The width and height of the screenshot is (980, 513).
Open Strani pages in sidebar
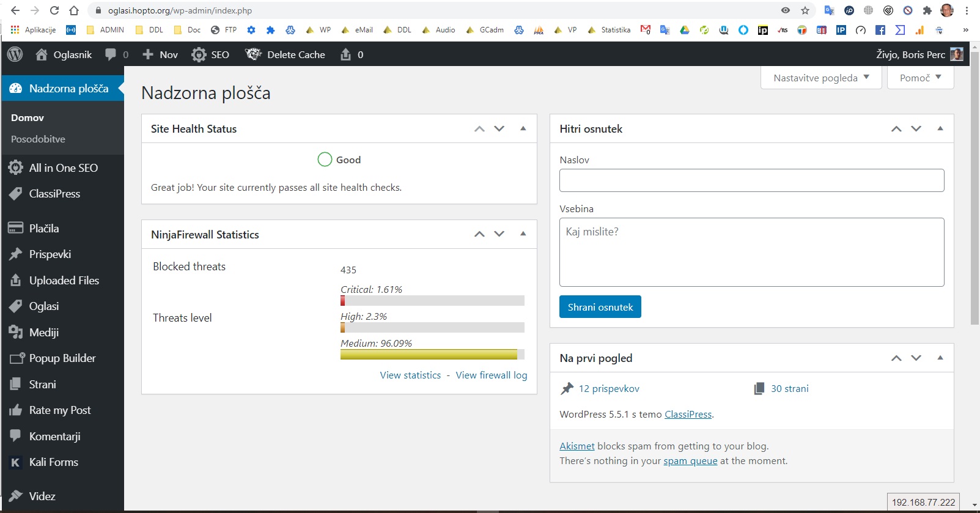(x=62, y=384)
